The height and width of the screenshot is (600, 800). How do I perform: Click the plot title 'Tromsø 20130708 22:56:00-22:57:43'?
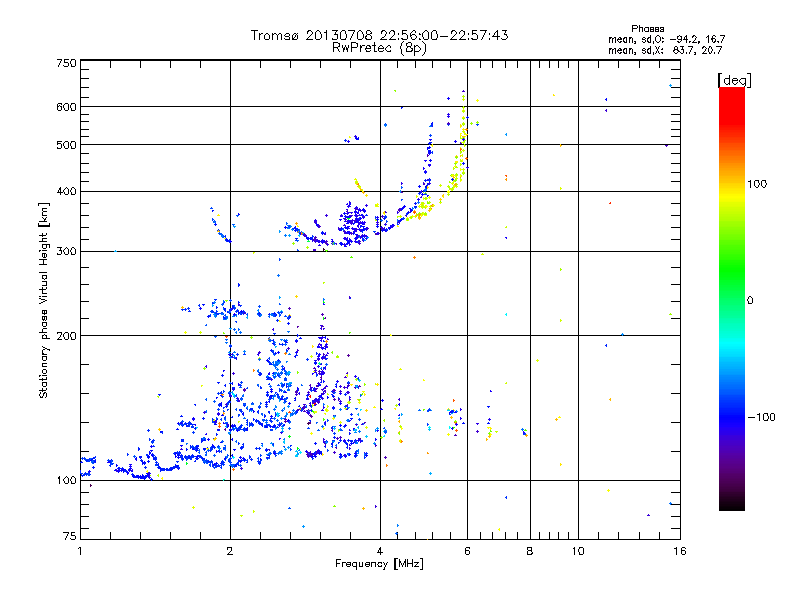379,35
